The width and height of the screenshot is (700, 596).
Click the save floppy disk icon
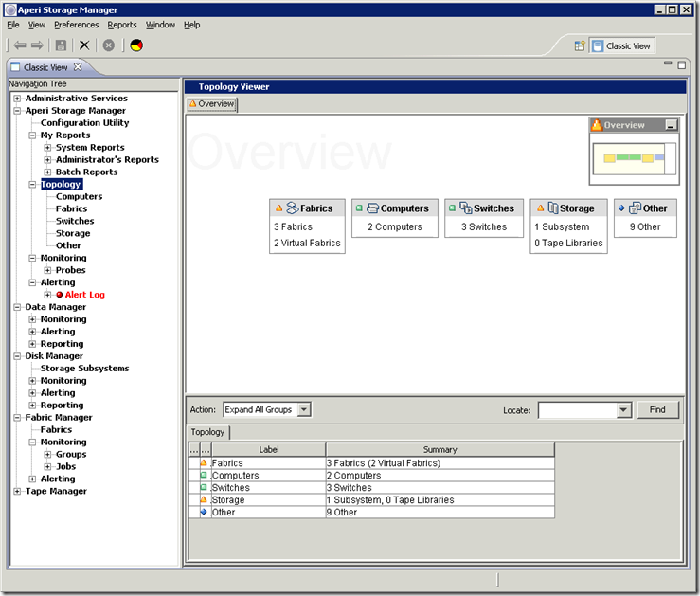tap(61, 45)
